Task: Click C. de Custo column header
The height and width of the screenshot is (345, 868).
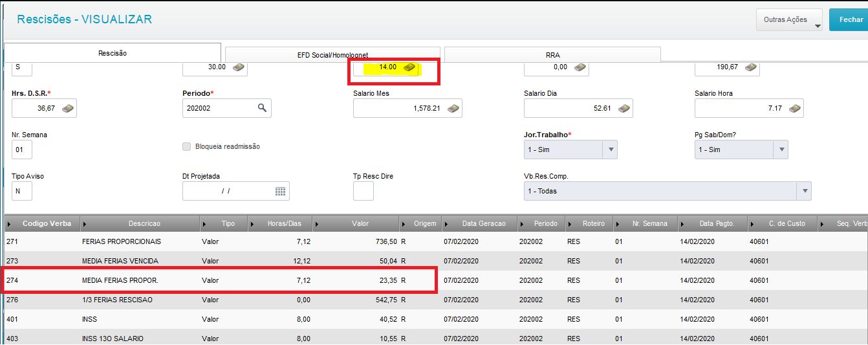Action: 783,224
